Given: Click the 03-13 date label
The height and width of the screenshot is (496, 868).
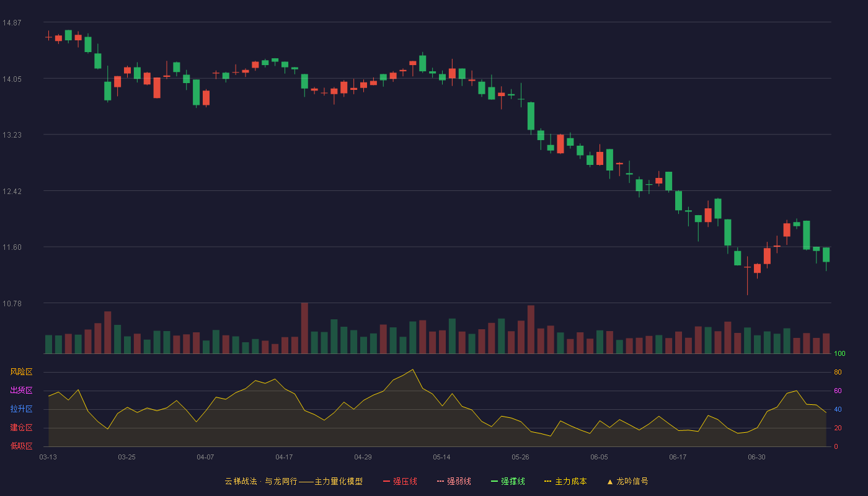Looking at the screenshot, I should 48,457.
